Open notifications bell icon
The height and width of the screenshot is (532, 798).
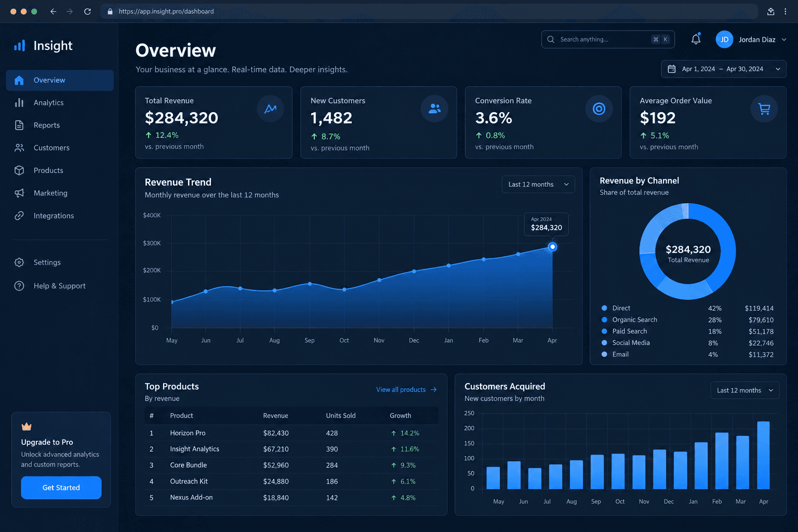696,39
